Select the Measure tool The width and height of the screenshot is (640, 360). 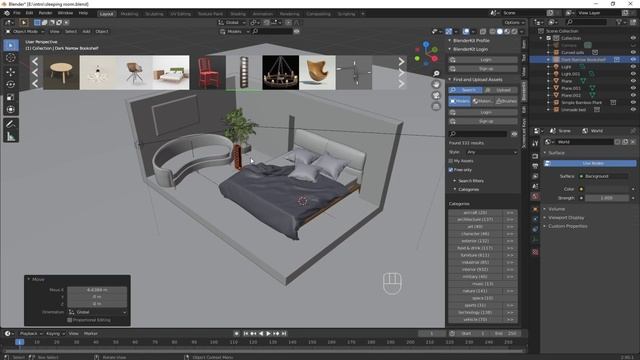[11, 137]
